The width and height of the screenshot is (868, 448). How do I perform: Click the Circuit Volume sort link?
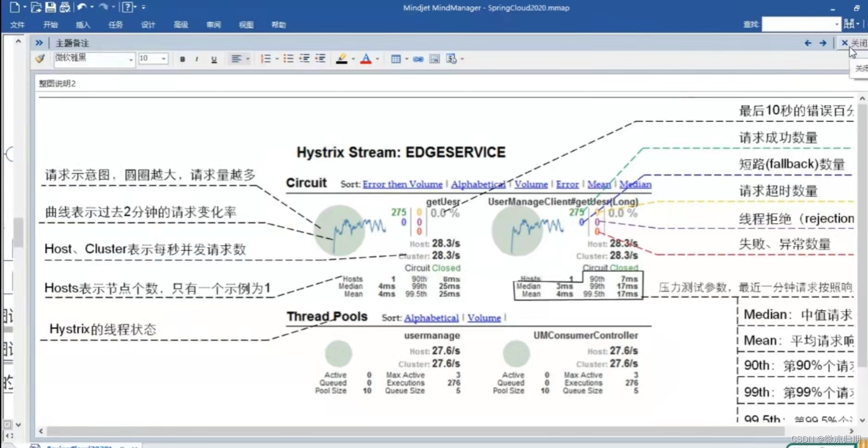(531, 184)
